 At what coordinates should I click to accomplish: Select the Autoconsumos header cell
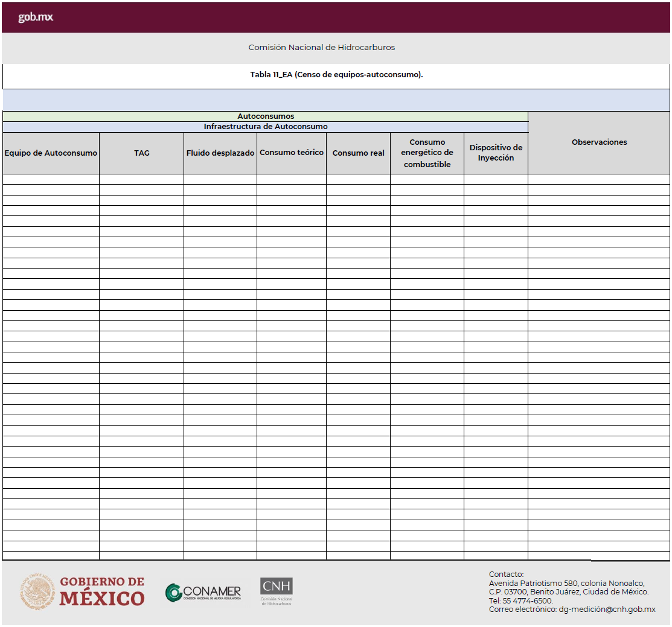click(265, 116)
